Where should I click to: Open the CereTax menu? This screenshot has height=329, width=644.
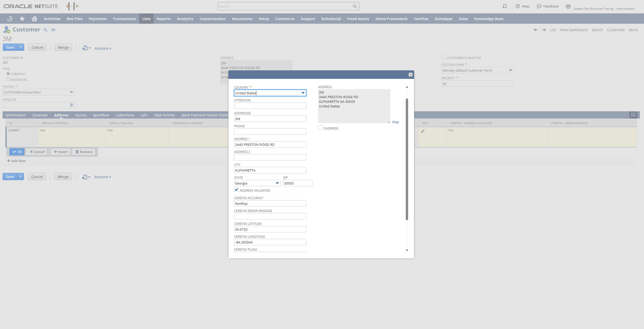(x=421, y=19)
